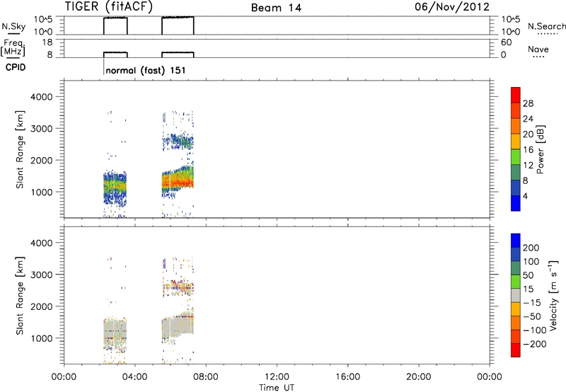
Task: Click the 1000 tick on power panel
Action: click(41, 192)
